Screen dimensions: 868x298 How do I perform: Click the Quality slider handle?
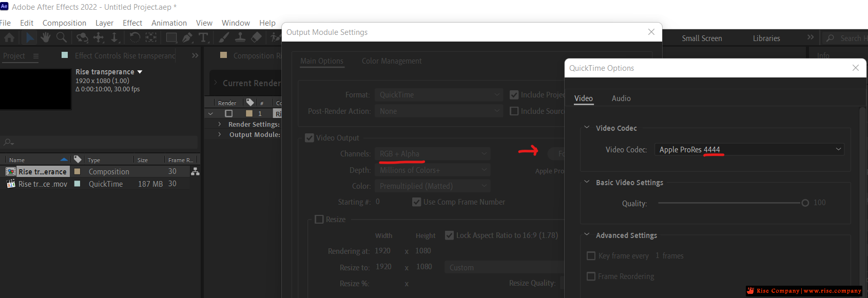(x=805, y=203)
